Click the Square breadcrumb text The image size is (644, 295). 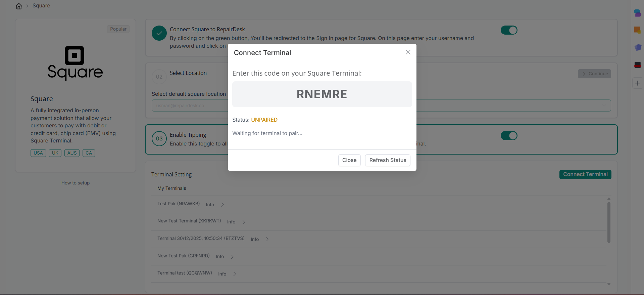41,6
